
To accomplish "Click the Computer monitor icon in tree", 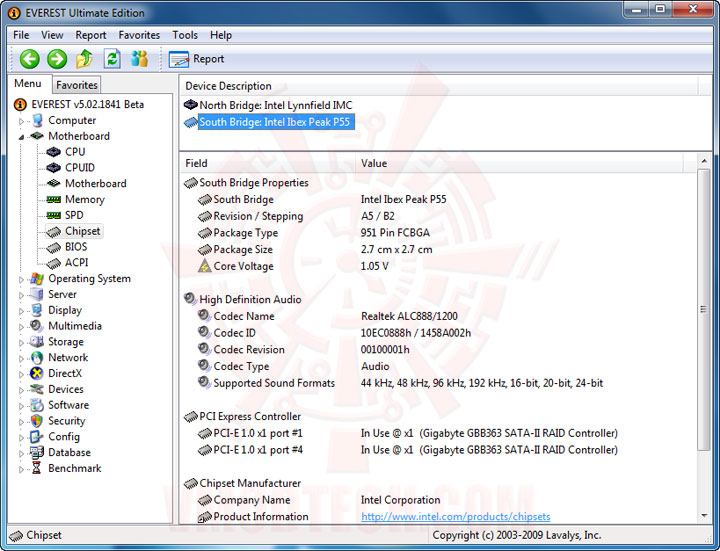I will tap(37, 121).
